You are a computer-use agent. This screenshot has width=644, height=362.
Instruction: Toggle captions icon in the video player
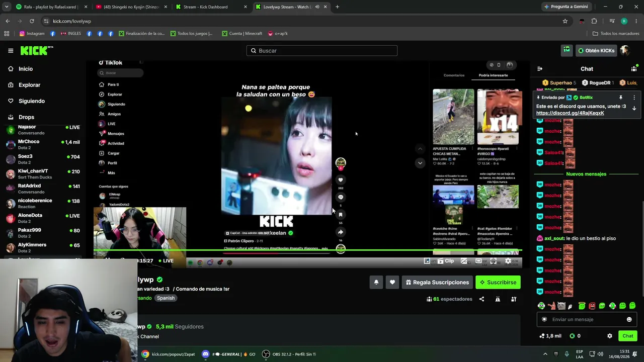pyautogui.click(x=464, y=261)
